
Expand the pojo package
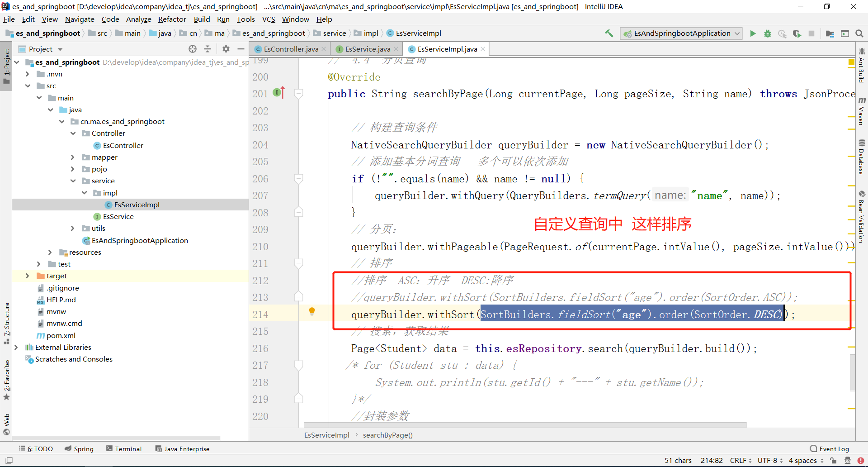click(x=72, y=169)
